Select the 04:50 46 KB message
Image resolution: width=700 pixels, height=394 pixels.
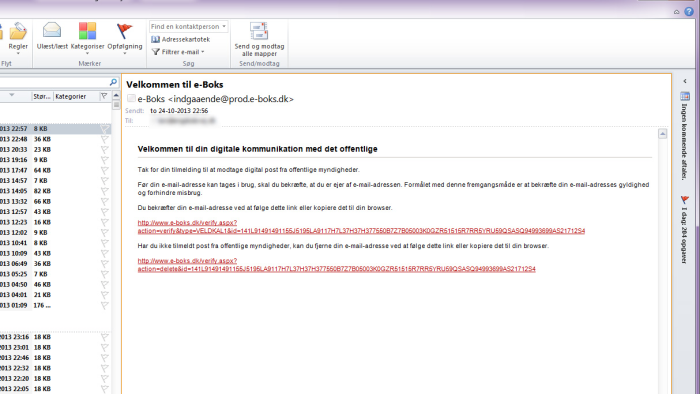click(x=55, y=285)
